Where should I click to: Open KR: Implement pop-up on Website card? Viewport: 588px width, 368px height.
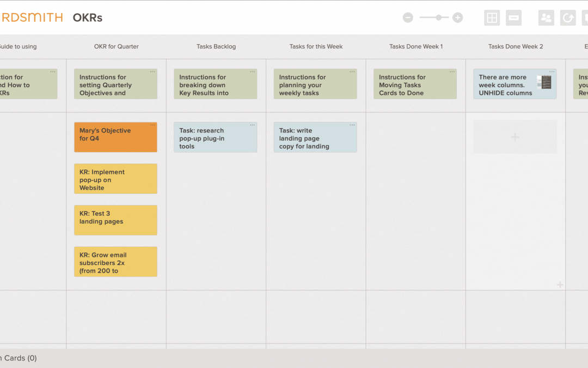point(115,179)
